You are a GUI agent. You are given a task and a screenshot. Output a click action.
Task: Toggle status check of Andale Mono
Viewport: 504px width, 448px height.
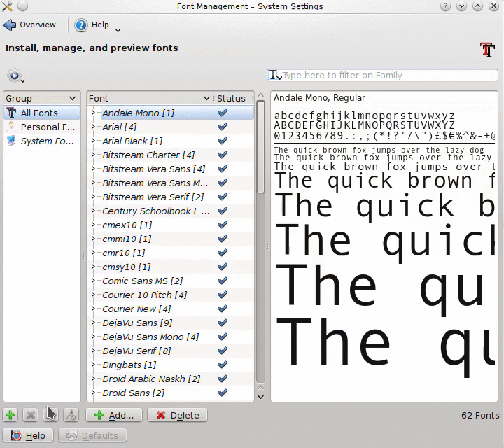(223, 113)
